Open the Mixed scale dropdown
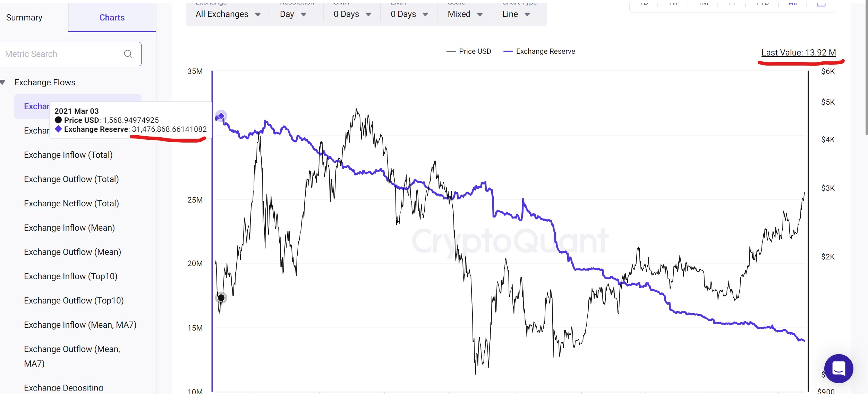This screenshot has height=394, width=868. (465, 14)
